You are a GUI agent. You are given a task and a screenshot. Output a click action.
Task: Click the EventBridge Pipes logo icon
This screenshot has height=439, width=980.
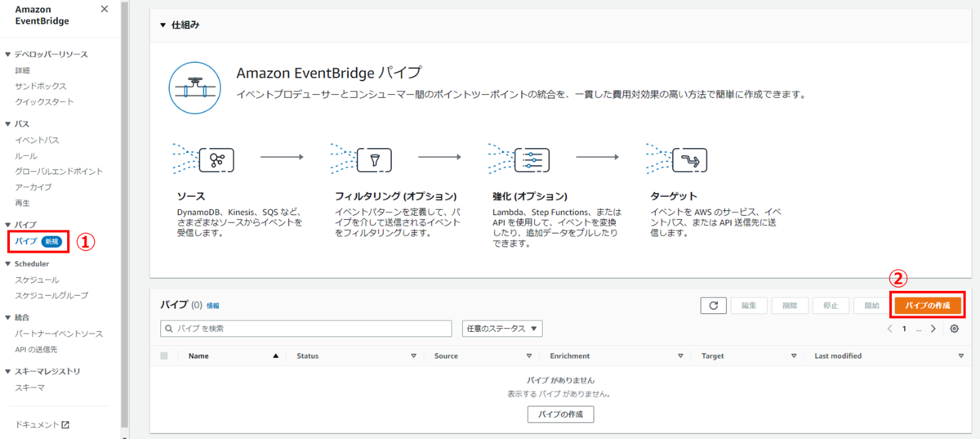[x=194, y=87]
